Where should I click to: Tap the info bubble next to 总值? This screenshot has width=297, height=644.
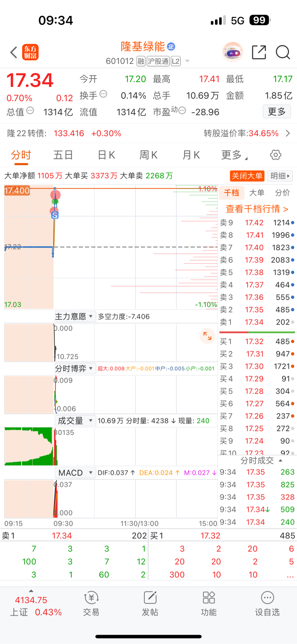click(30, 111)
